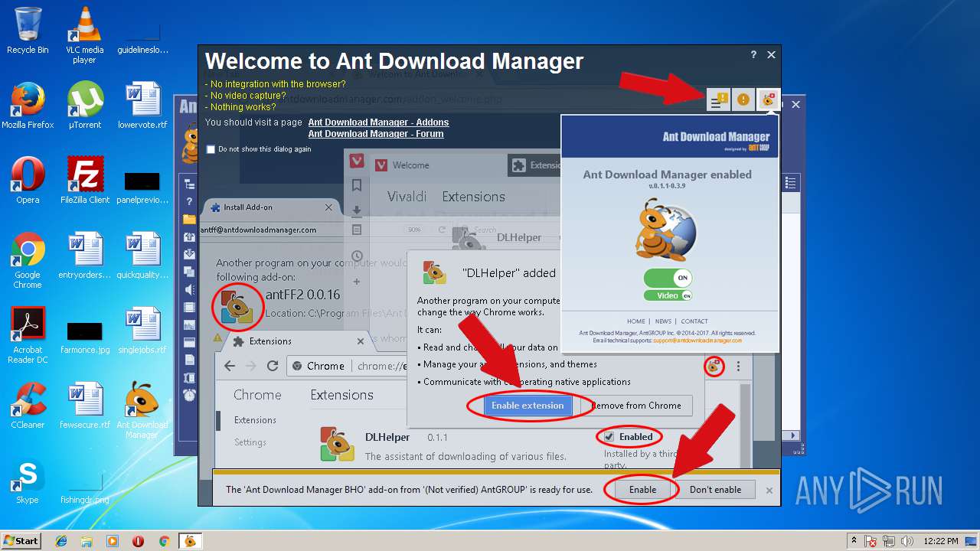Select fishingdr.png file on the desktop
Viewport: 980px width, 551px height.
coord(84,490)
